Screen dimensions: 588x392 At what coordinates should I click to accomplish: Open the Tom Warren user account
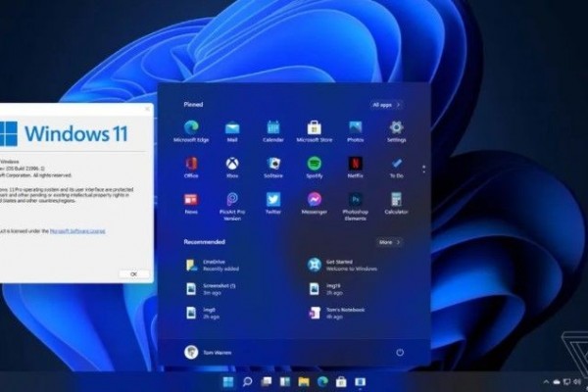(x=208, y=352)
